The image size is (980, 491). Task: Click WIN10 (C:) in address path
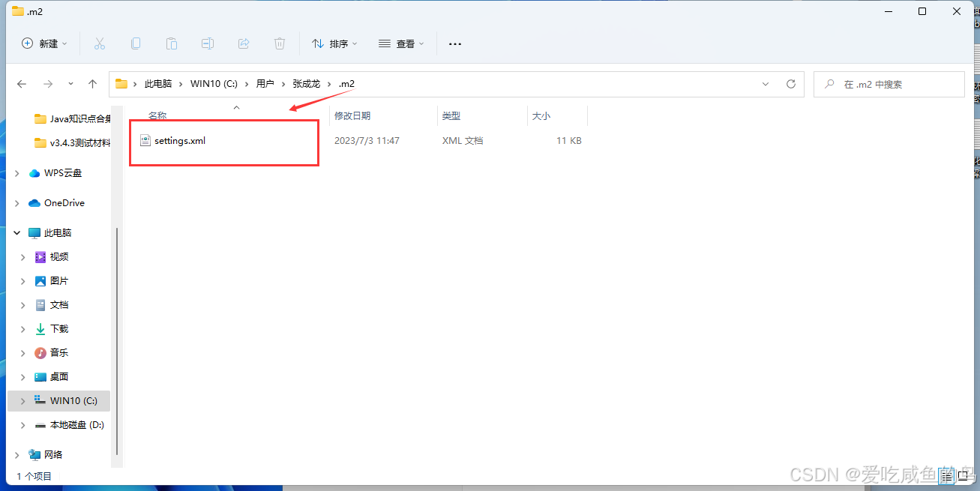point(214,84)
